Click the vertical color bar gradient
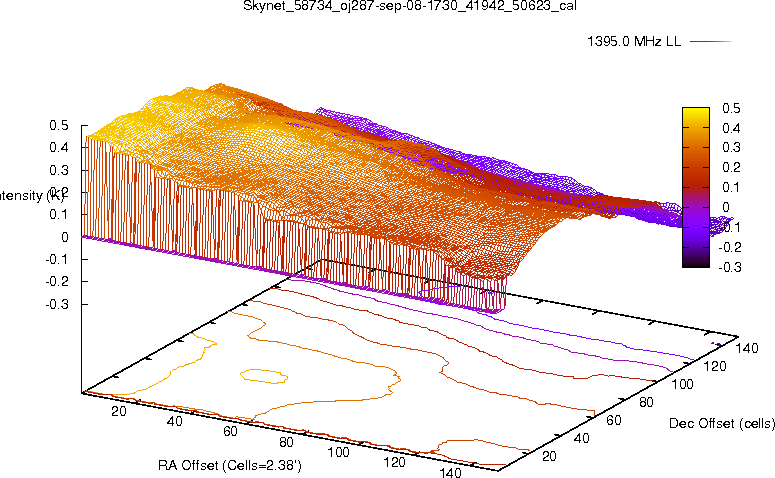Screen dimensions: 775x478 pyautogui.click(x=695, y=187)
